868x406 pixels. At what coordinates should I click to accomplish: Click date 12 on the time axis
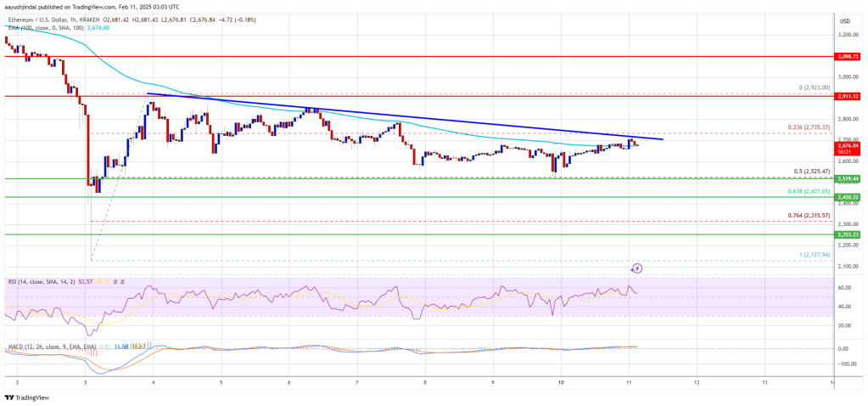[x=696, y=382]
